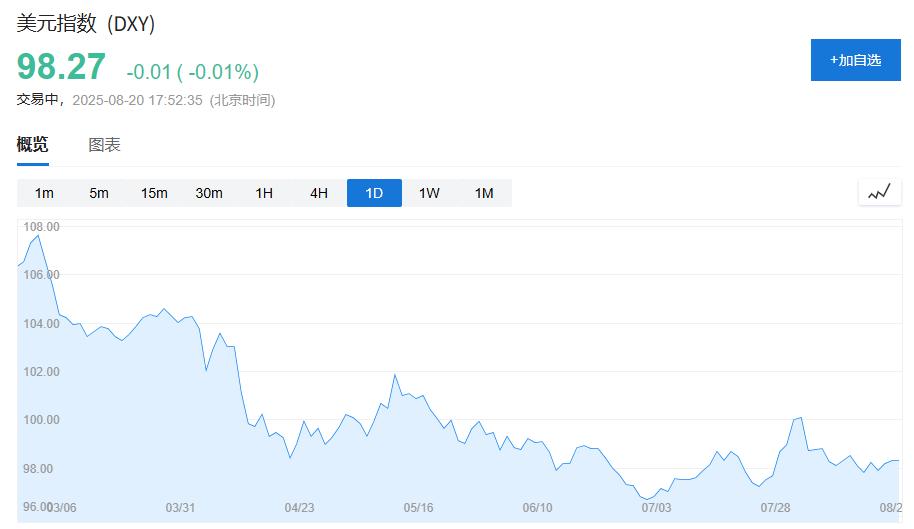This screenshot has width=914, height=529.
Task: Select the active 1D interval
Action: click(x=374, y=193)
